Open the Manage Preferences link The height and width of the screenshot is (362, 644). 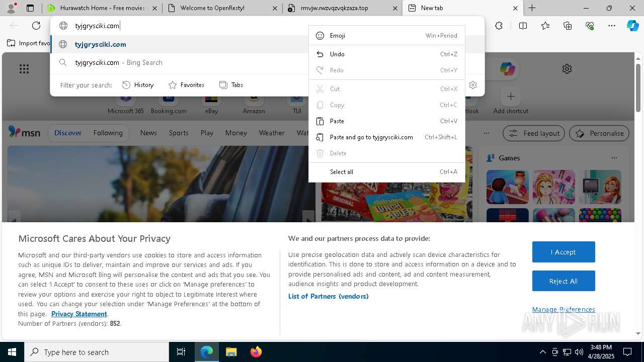tap(563, 309)
